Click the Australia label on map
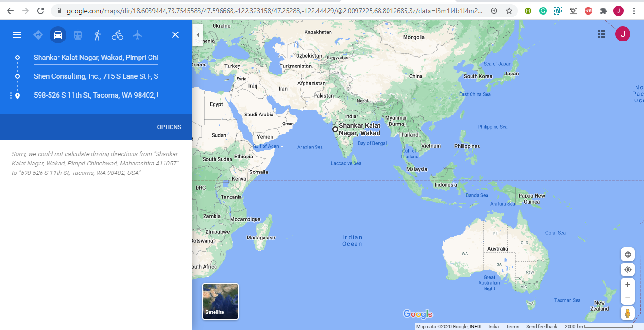The image size is (644, 330). [x=498, y=249]
